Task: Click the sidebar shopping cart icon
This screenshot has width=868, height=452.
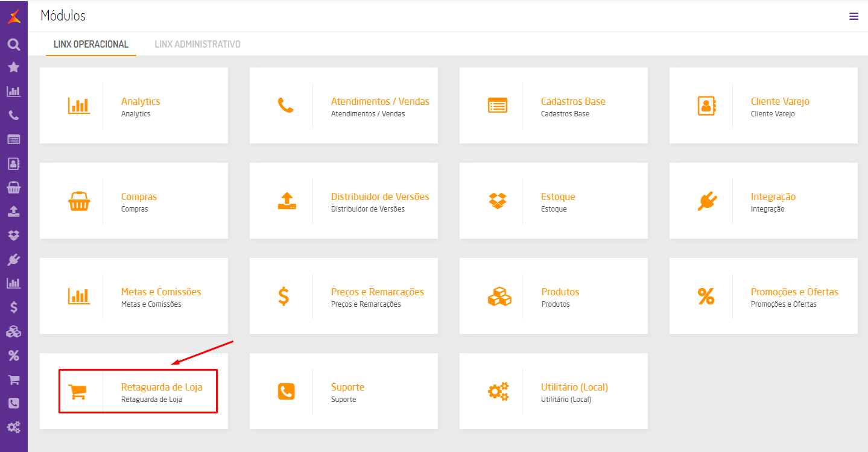Action: point(13,380)
